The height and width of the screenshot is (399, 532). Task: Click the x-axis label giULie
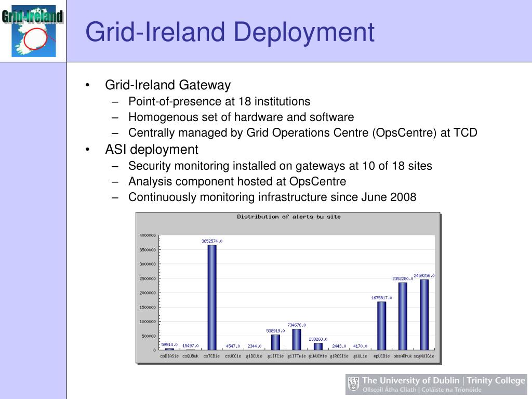pos(360,356)
